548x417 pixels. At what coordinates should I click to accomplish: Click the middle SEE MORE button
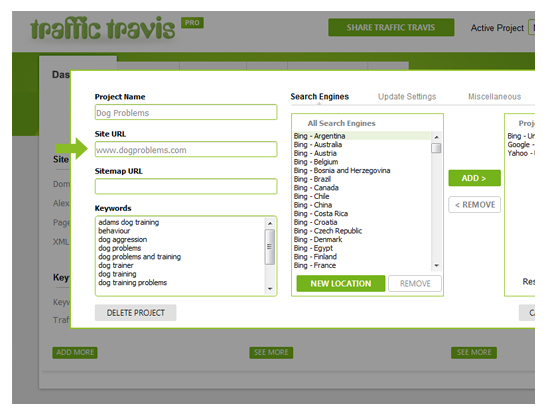tap(271, 352)
